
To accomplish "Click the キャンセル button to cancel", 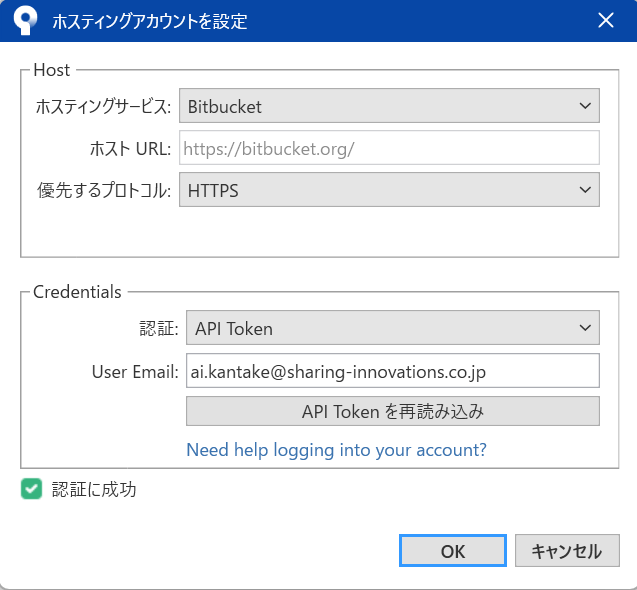I will click(x=567, y=551).
